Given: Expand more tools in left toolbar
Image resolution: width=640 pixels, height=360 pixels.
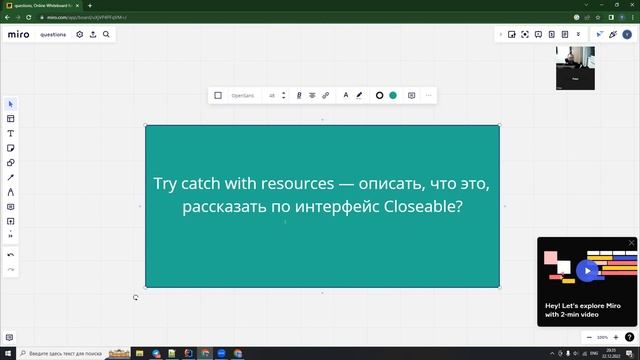Looking at the screenshot, I should (11, 235).
